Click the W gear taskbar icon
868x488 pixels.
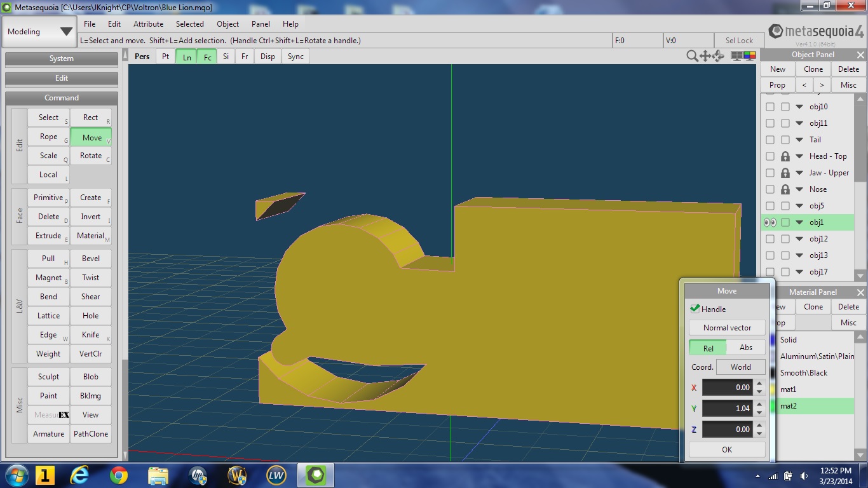pyautogui.click(x=237, y=475)
